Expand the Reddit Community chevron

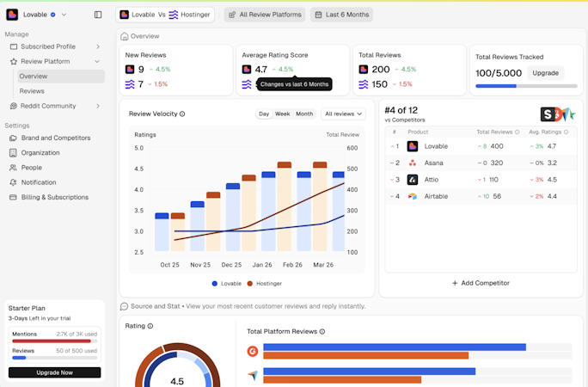pyautogui.click(x=98, y=106)
